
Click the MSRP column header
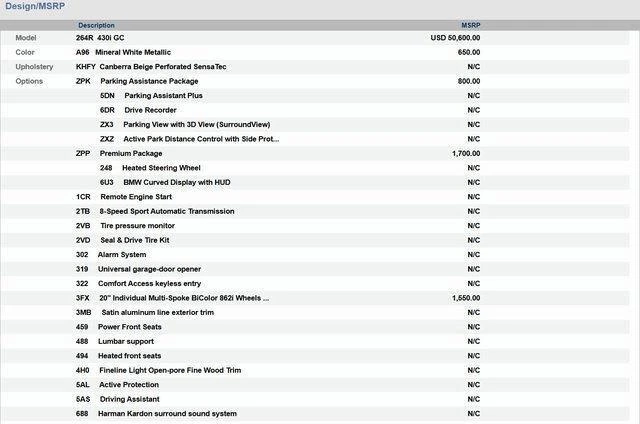(x=470, y=25)
